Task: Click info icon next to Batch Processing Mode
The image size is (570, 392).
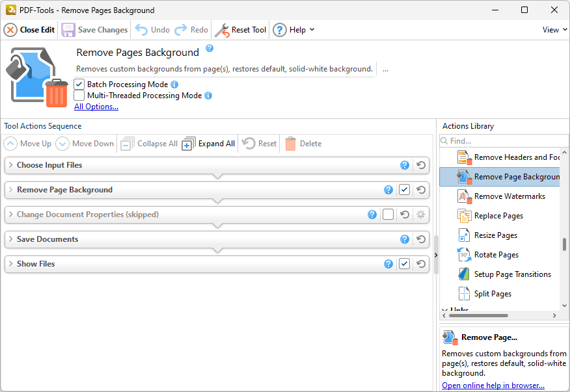Action: tap(174, 85)
